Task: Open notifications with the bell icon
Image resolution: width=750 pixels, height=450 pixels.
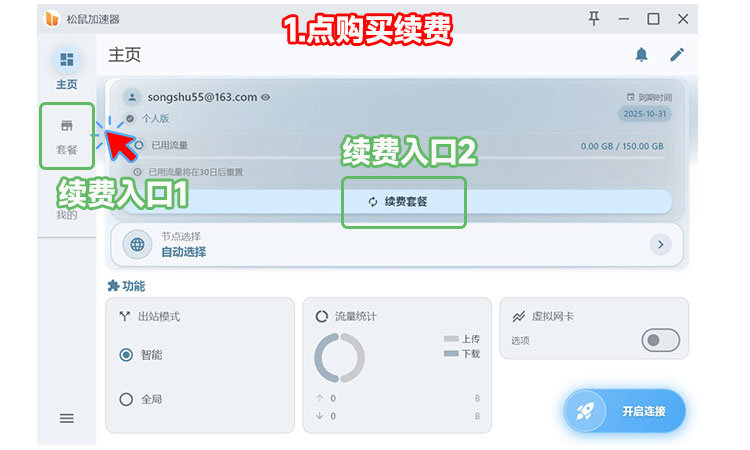Action: pos(641,55)
